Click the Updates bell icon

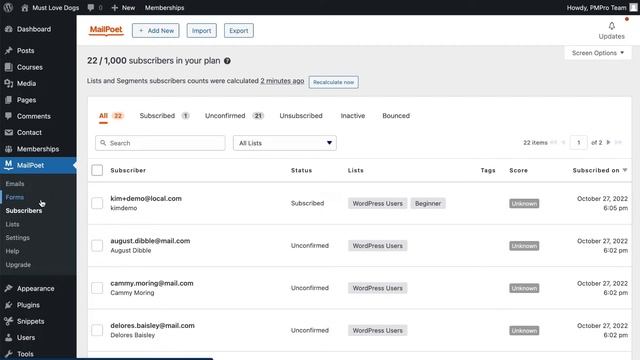pos(611,26)
